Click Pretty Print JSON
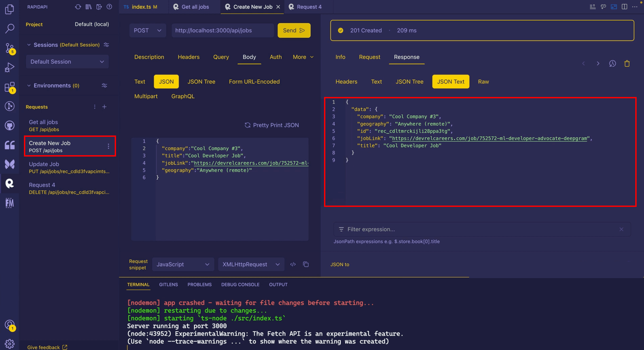This screenshot has width=644, height=350. coord(271,125)
